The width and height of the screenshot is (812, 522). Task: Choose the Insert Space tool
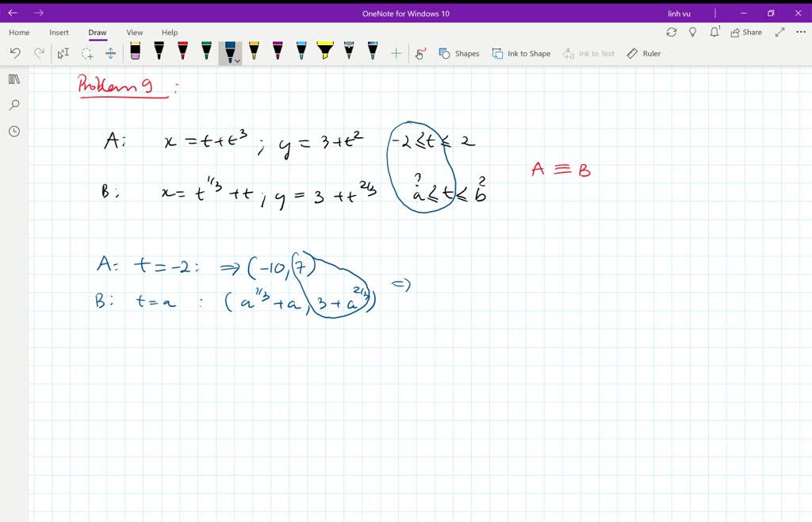coord(111,53)
